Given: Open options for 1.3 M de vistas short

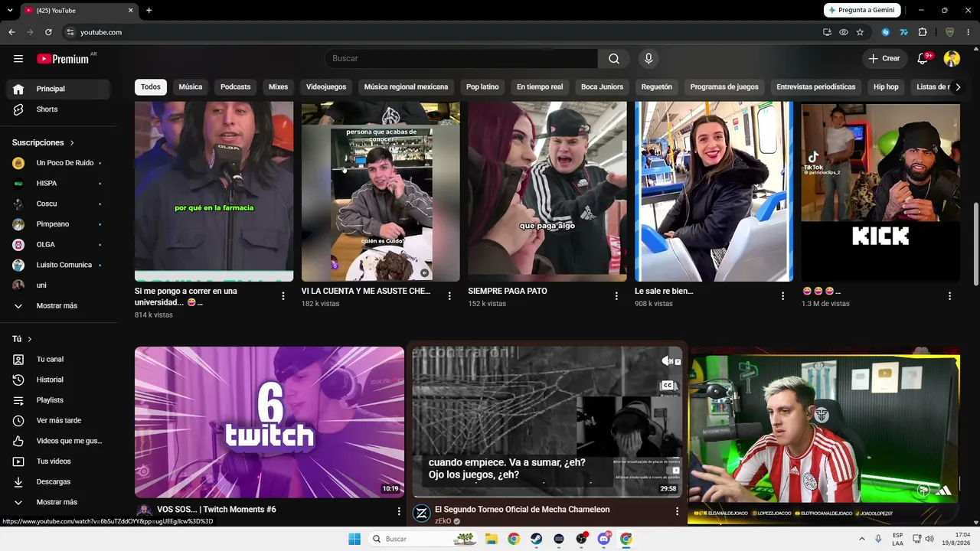Looking at the screenshot, I should point(949,296).
